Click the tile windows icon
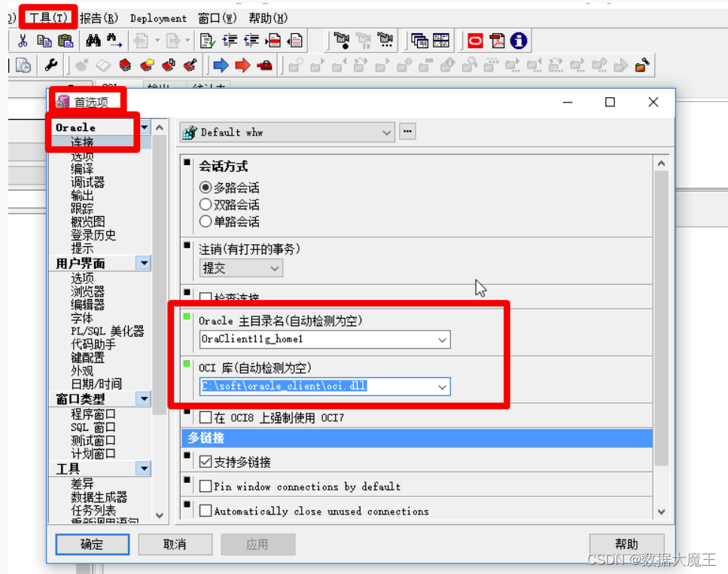728x574 pixels. point(441,41)
